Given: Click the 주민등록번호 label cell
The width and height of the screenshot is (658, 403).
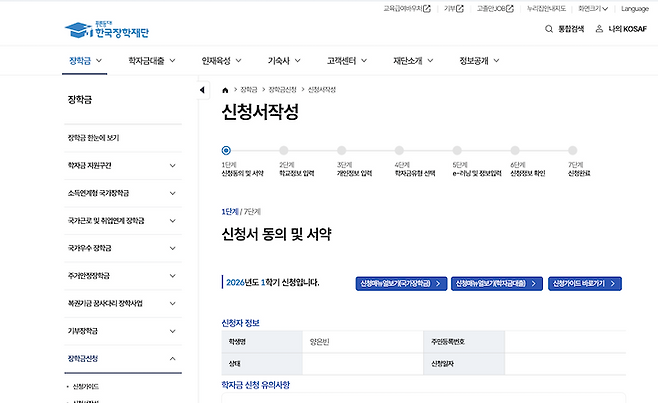Looking at the screenshot, I should pos(464,342).
